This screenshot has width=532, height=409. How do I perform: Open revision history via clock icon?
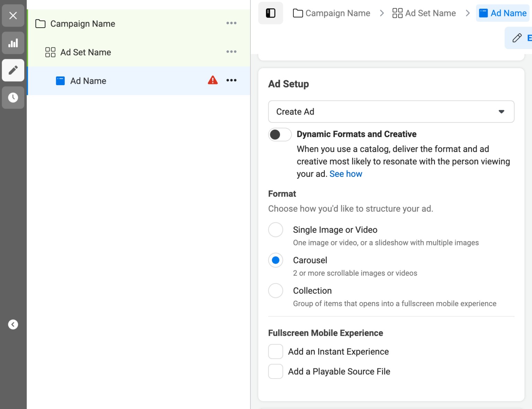pyautogui.click(x=13, y=98)
